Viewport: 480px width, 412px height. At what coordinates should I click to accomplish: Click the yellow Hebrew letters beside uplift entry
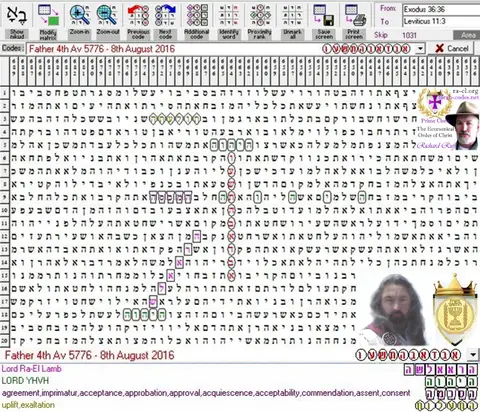click(446, 406)
